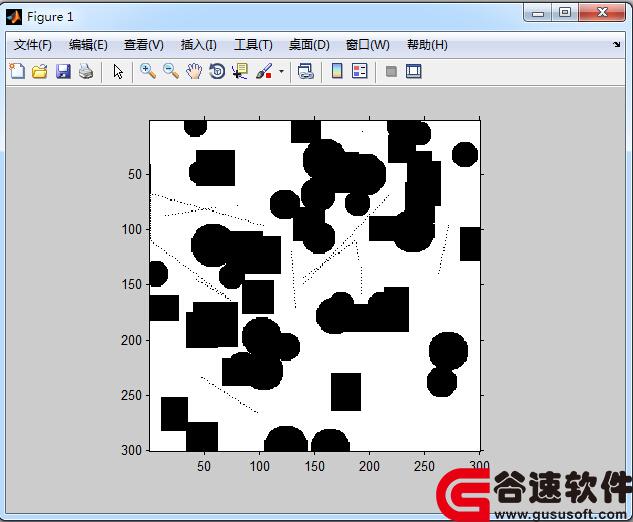This screenshot has width=633, height=522.
Task: Click the Link Plot icon
Action: click(x=306, y=71)
